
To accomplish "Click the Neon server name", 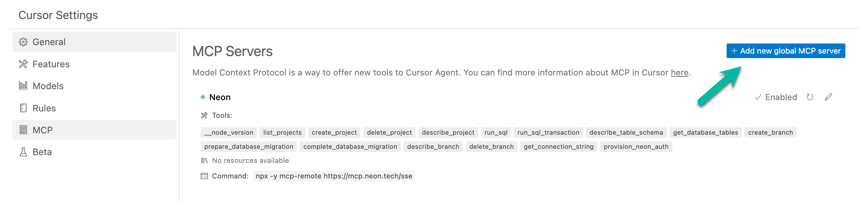I will coord(220,97).
